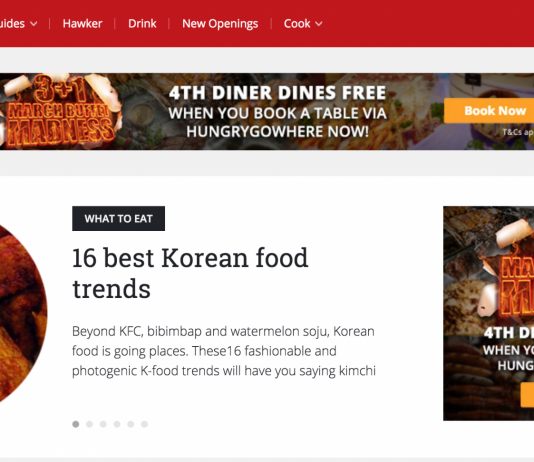Screen dimensions: 534x462
Task: Expand the Guides dropdown chevron
Action: click(33, 24)
